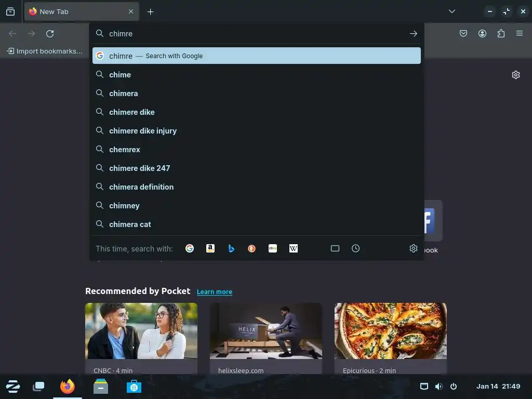Open the Facebook shortcut tile
This screenshot has width=532, height=399.
click(433, 221)
